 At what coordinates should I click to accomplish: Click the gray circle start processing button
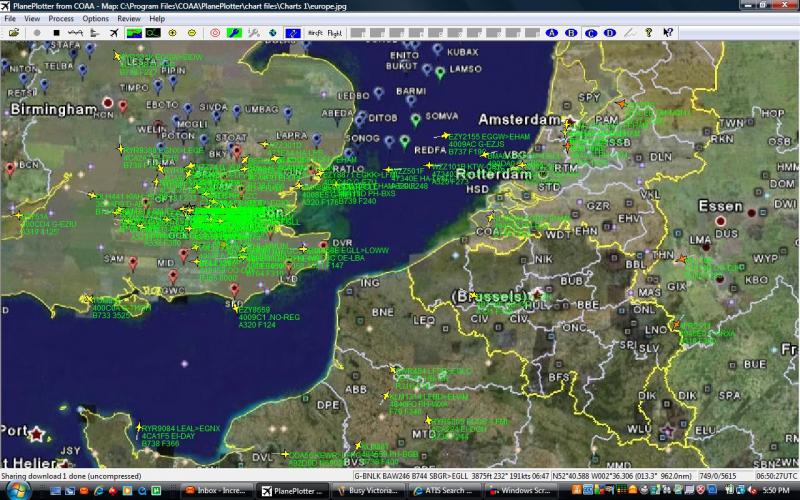[37, 33]
